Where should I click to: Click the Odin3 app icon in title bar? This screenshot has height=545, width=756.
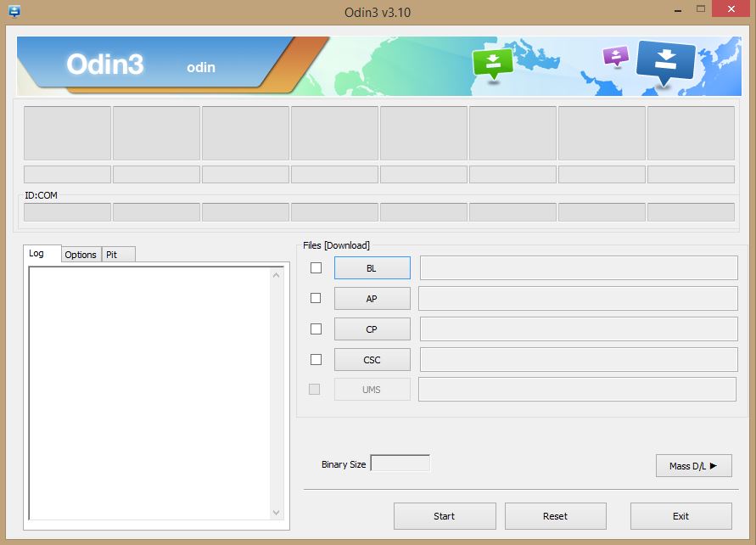point(14,11)
